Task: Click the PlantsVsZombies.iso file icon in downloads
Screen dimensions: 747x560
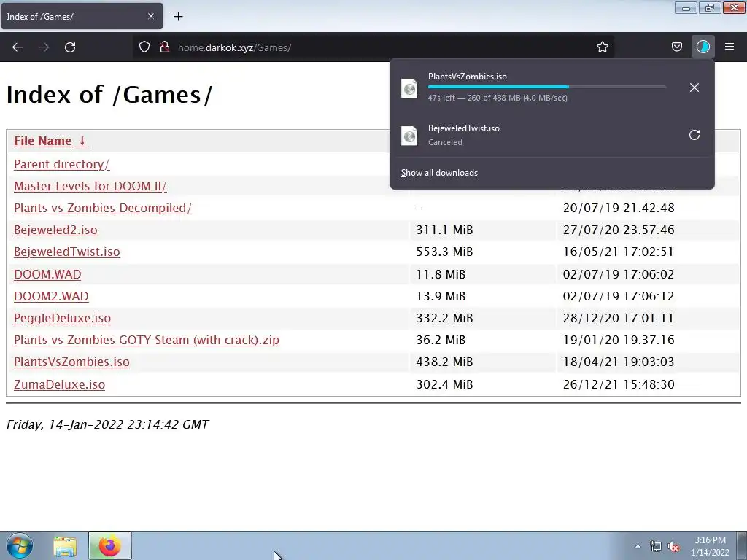Action: 409,88
